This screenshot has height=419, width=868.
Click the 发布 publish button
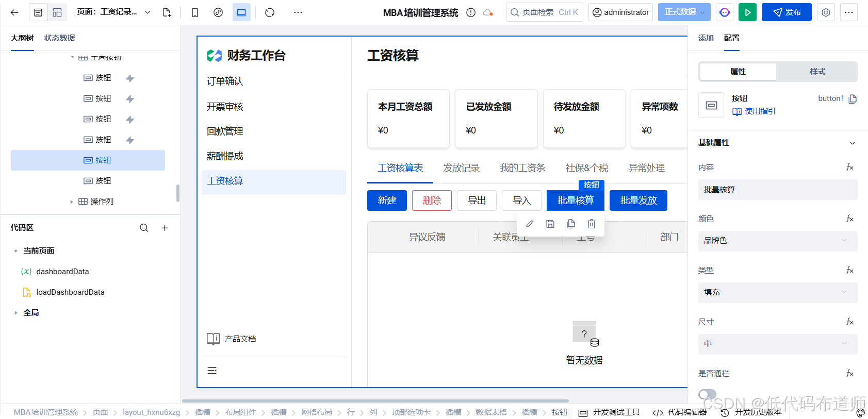point(787,12)
